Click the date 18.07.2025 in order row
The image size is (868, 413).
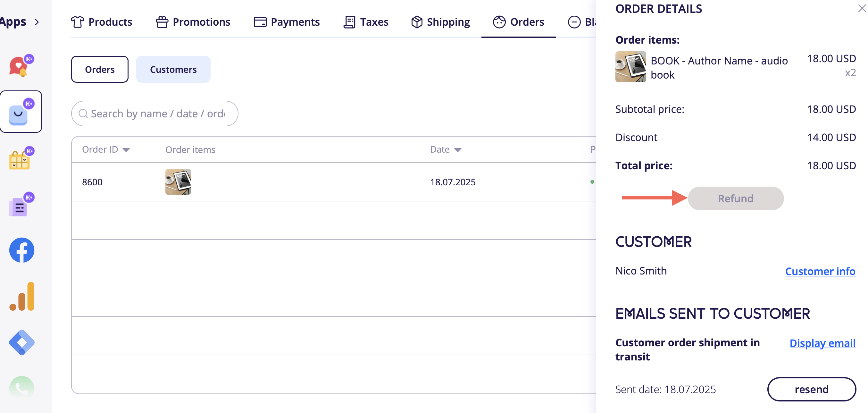tap(453, 182)
